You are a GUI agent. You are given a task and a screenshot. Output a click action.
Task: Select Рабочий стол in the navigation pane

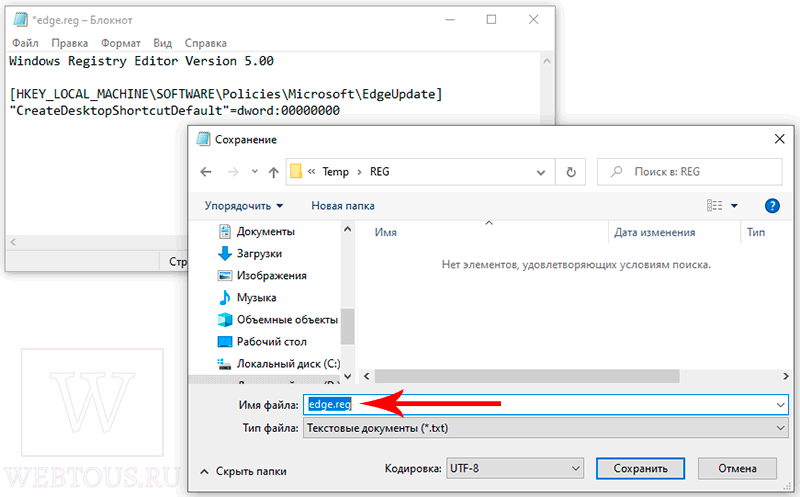coord(271,341)
